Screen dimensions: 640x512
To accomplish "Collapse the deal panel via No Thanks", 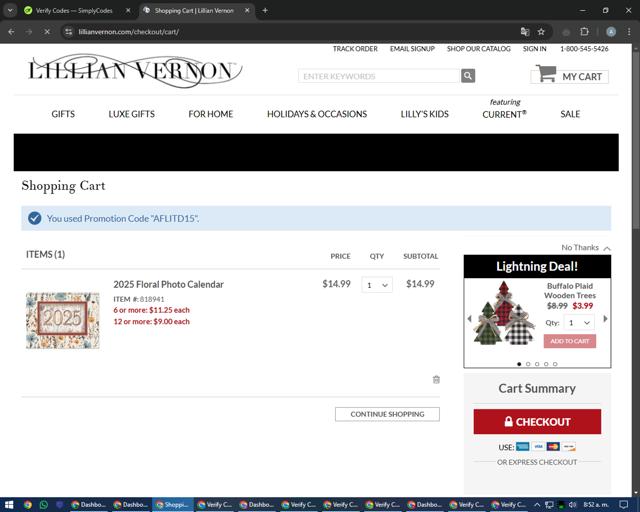I will (586, 247).
